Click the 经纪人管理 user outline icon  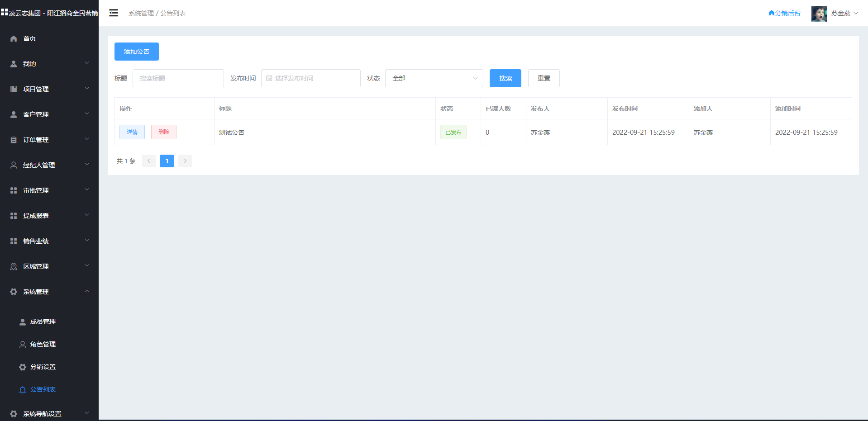tap(14, 165)
